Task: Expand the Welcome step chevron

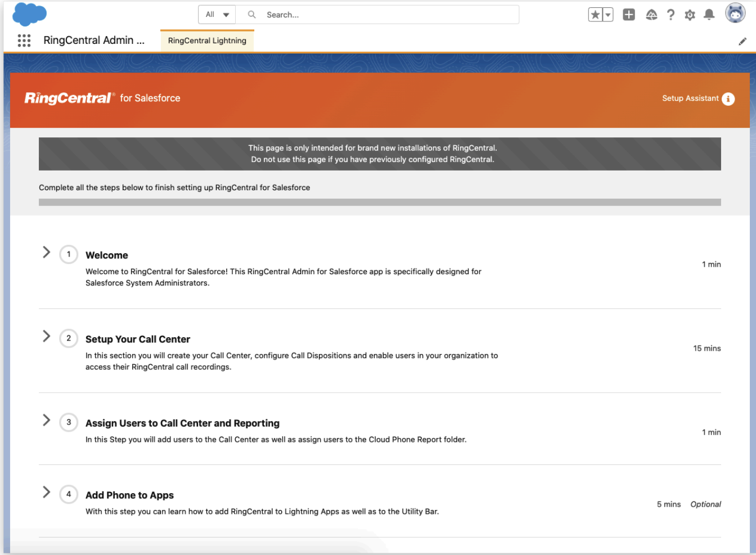Action: point(47,252)
